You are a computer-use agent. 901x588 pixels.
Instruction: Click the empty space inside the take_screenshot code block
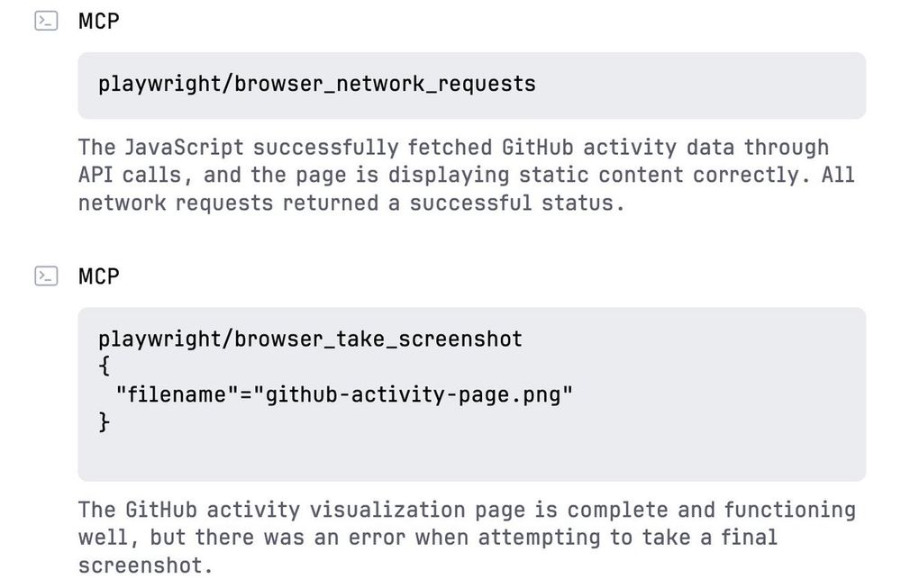pos(472,457)
